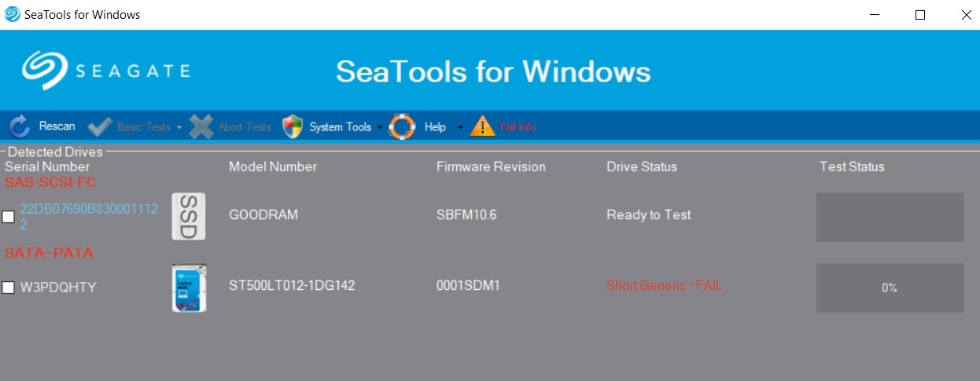The image size is (980, 381).
Task: Click the Test Status column header
Action: tap(852, 167)
